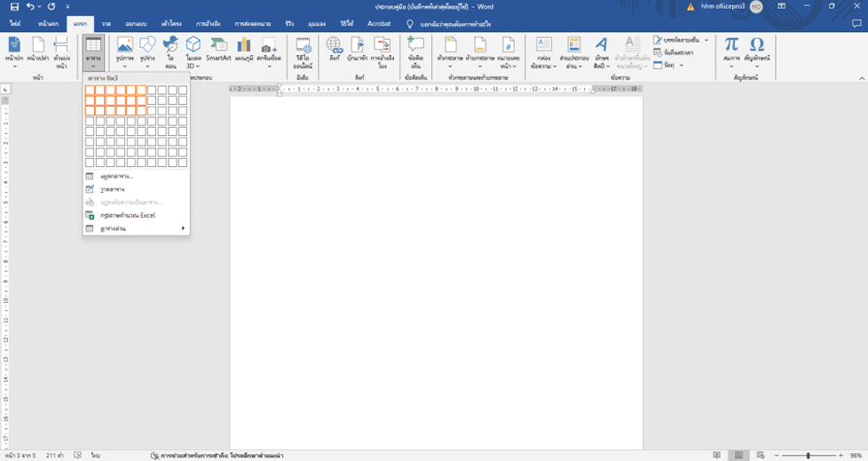Viewport: 868px width, 461px height.
Task: Choose Excel Spreadsheet from the table menu
Action: point(128,215)
